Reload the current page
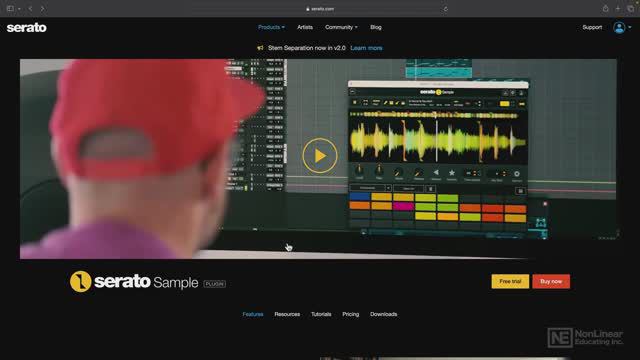The height and width of the screenshot is (360, 640). tap(445, 9)
